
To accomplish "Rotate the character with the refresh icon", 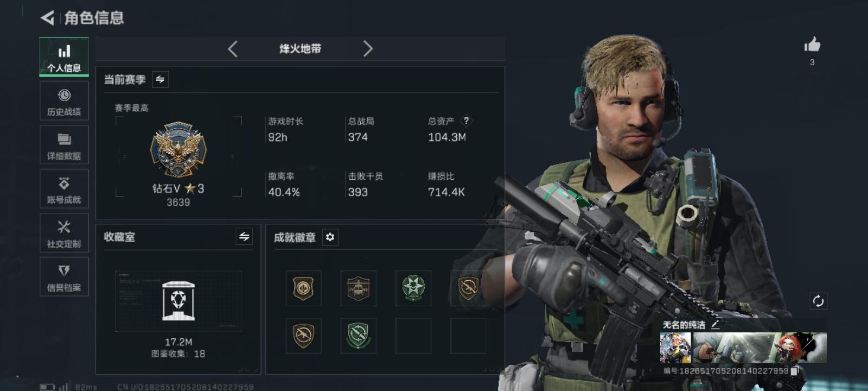I will point(818,301).
